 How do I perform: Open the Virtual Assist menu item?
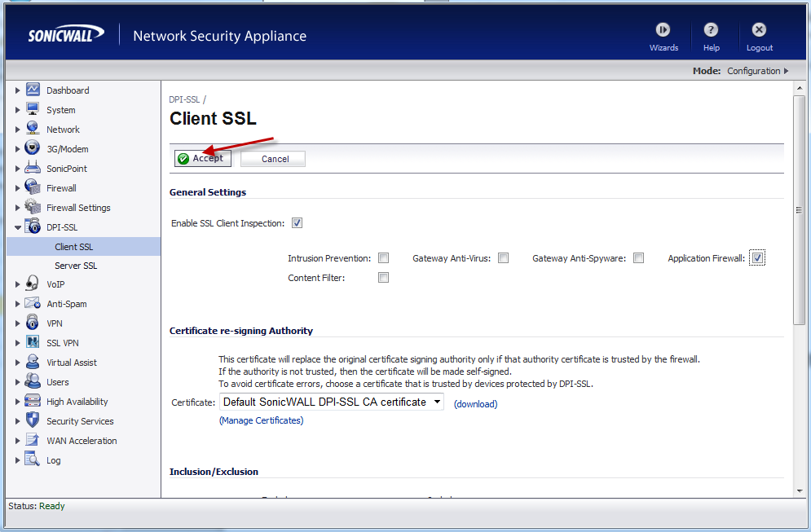coord(72,363)
